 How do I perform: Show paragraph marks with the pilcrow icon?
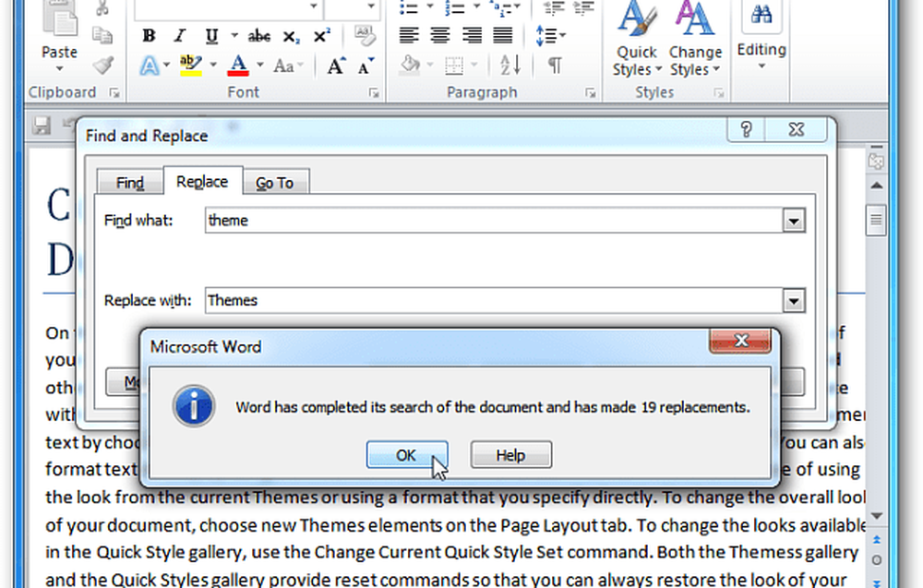point(554,66)
